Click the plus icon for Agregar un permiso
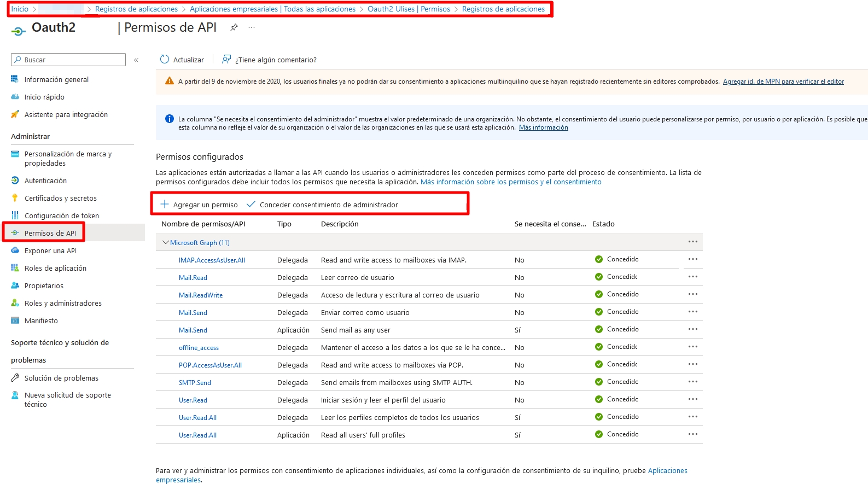868x484 pixels. pyautogui.click(x=165, y=205)
